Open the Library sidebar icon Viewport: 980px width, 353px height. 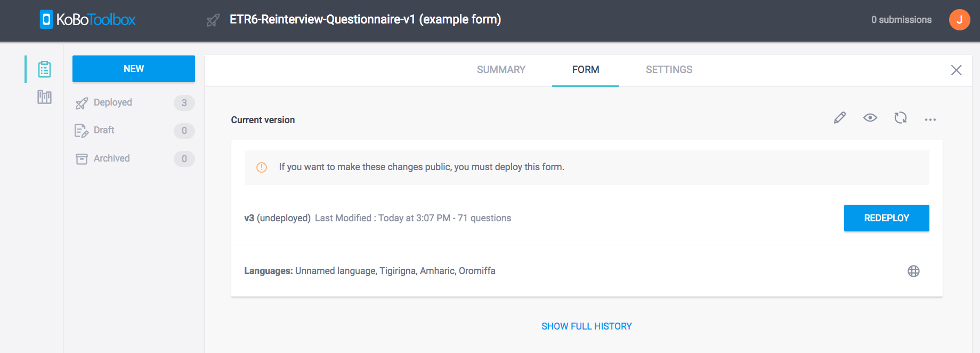pyautogui.click(x=44, y=97)
